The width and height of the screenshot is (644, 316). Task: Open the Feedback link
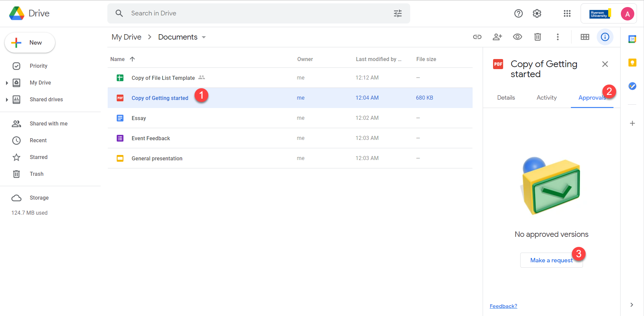pos(503,306)
